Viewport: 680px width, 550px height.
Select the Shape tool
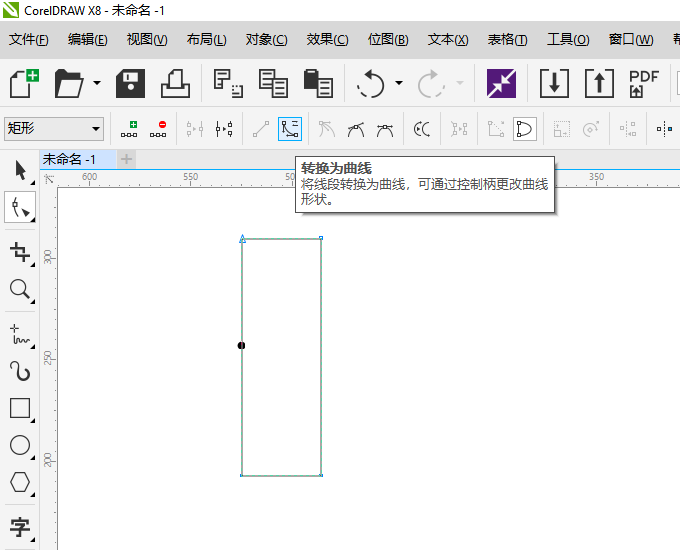(x=20, y=207)
